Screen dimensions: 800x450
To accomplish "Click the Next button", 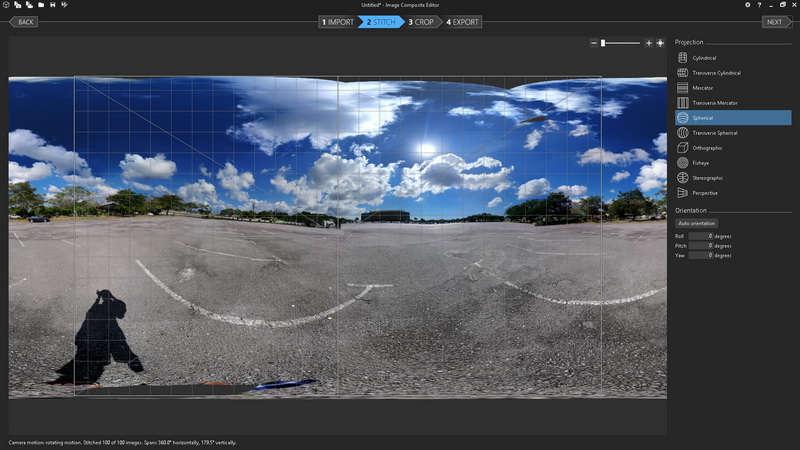I will (x=777, y=22).
